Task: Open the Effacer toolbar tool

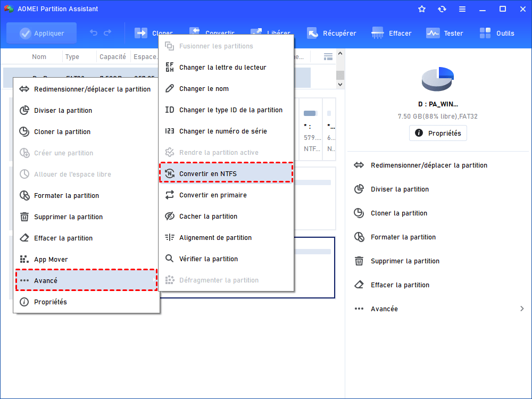Action: point(391,33)
